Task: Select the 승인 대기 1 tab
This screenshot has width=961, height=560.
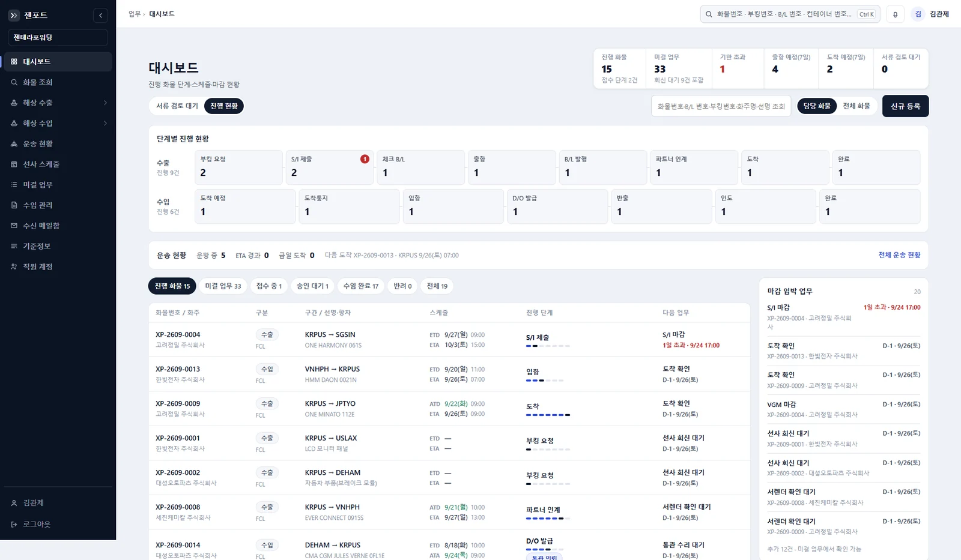Action: (312, 286)
